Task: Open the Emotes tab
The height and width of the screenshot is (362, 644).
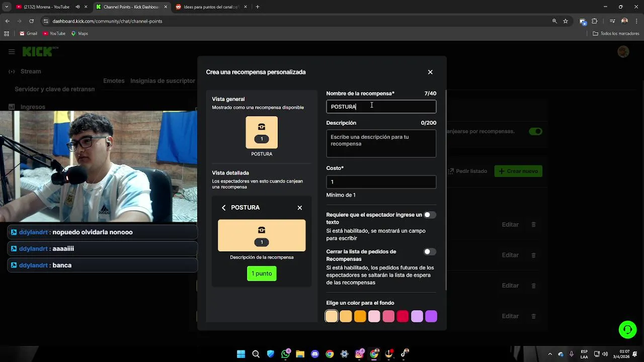Action: (x=114, y=80)
